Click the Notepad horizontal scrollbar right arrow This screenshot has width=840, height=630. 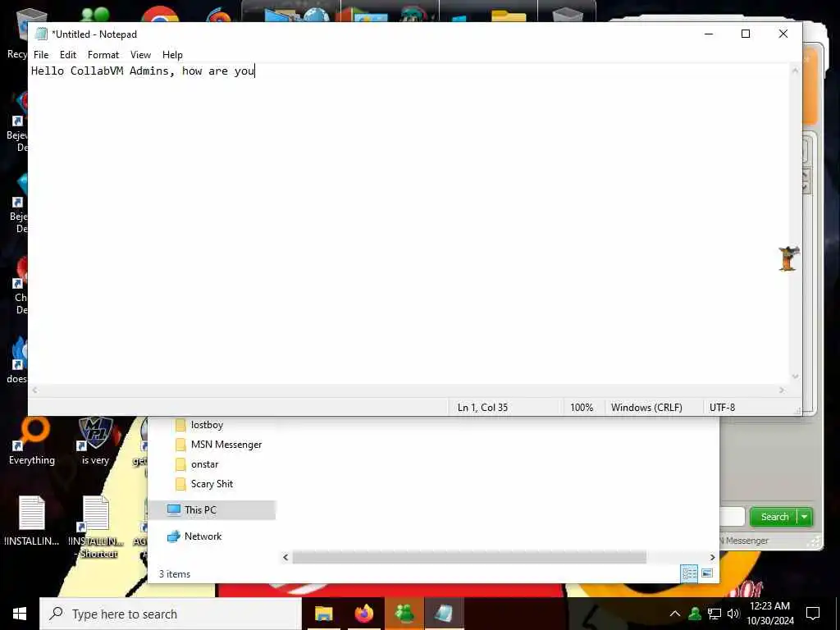coord(782,390)
